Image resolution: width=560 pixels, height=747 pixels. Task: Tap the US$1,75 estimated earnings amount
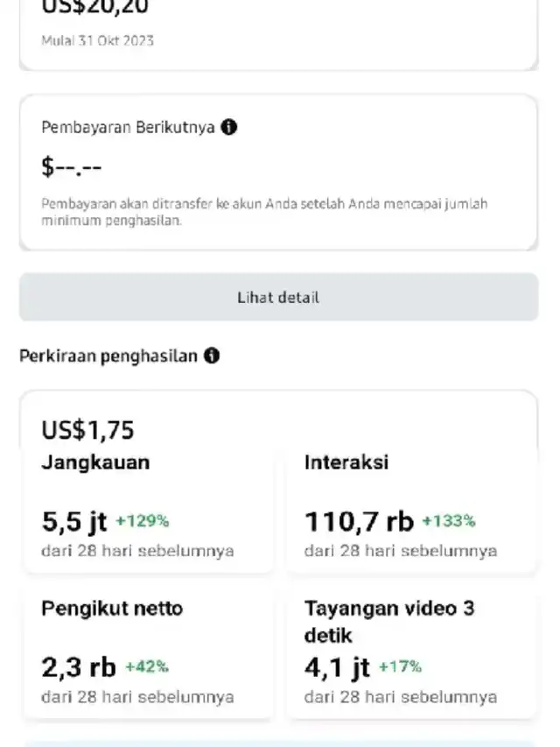pos(87,430)
